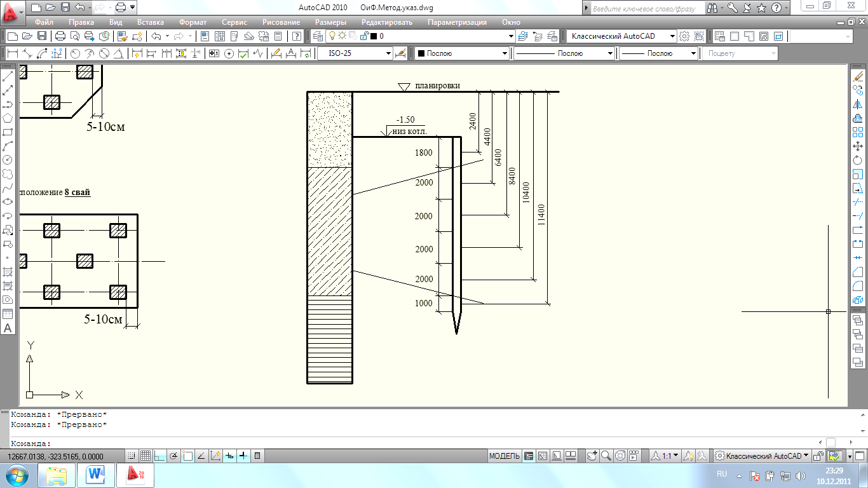Click the binoculars search button

point(712,8)
